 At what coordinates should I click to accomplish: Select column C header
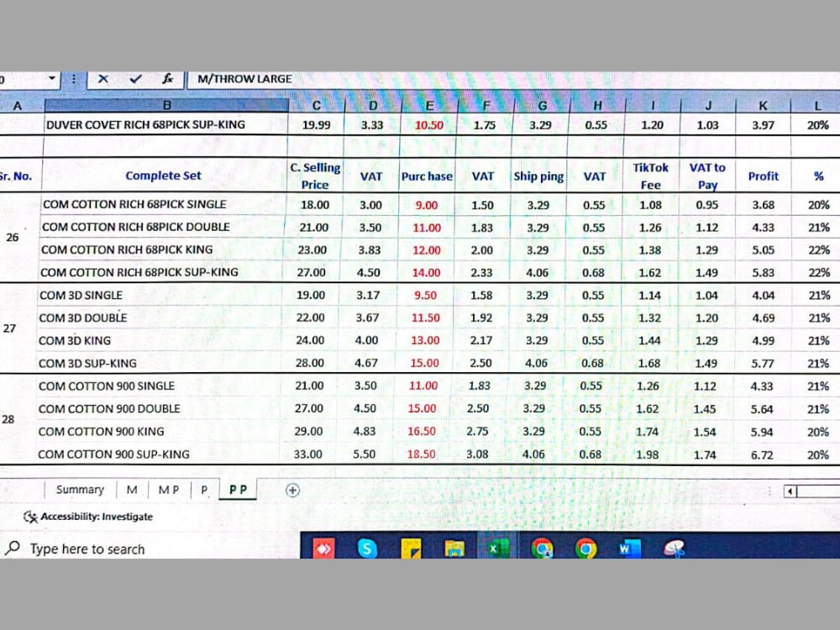pos(317,106)
